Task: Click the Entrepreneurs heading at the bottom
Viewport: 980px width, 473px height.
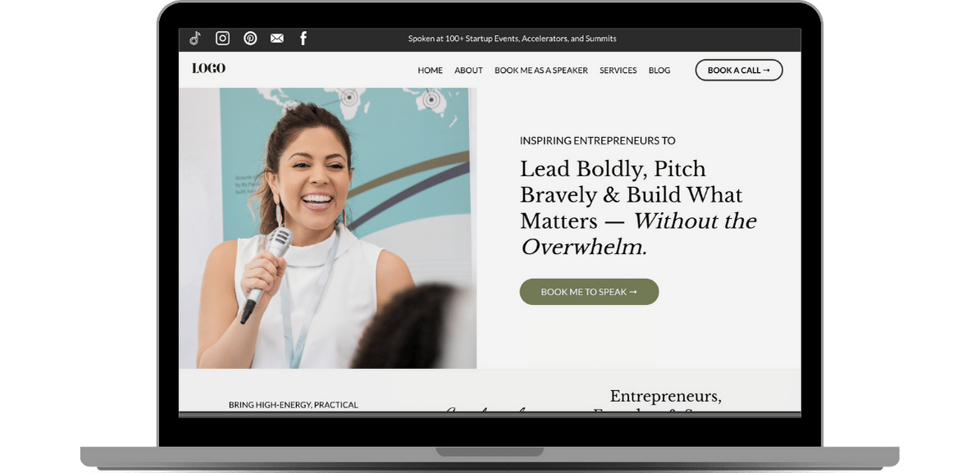Action: click(666, 396)
